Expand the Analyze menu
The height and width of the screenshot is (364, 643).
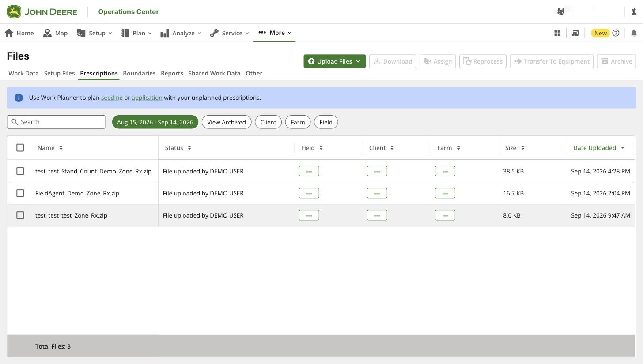tap(181, 33)
